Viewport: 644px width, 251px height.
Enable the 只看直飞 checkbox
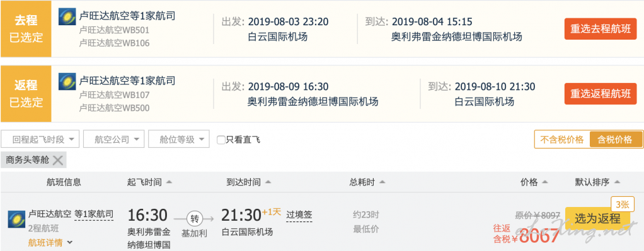221,140
